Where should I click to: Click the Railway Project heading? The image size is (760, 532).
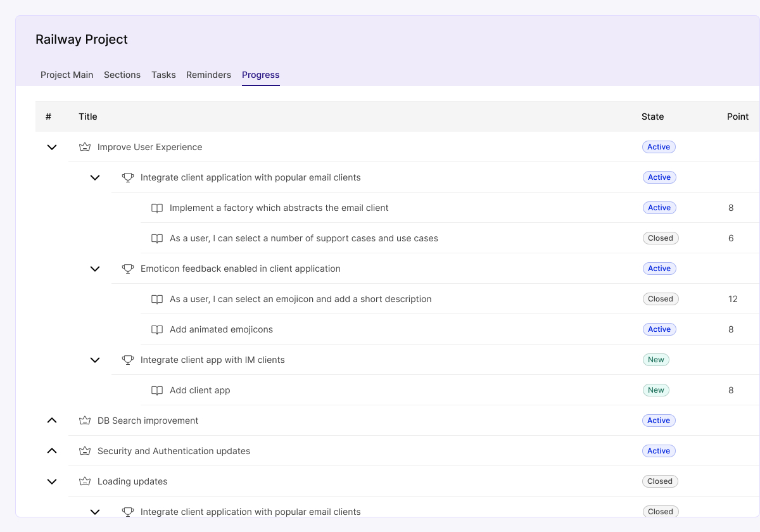pos(82,39)
